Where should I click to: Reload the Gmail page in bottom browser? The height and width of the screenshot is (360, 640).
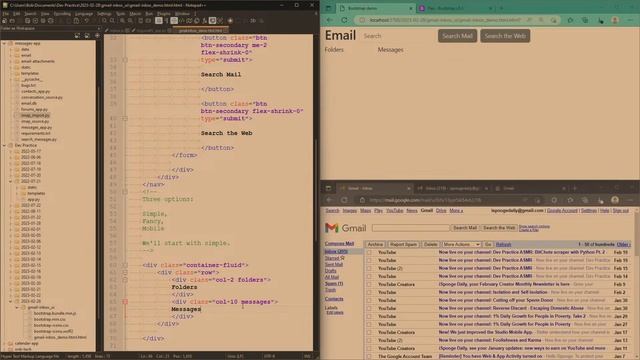pyautogui.click(x=344, y=200)
